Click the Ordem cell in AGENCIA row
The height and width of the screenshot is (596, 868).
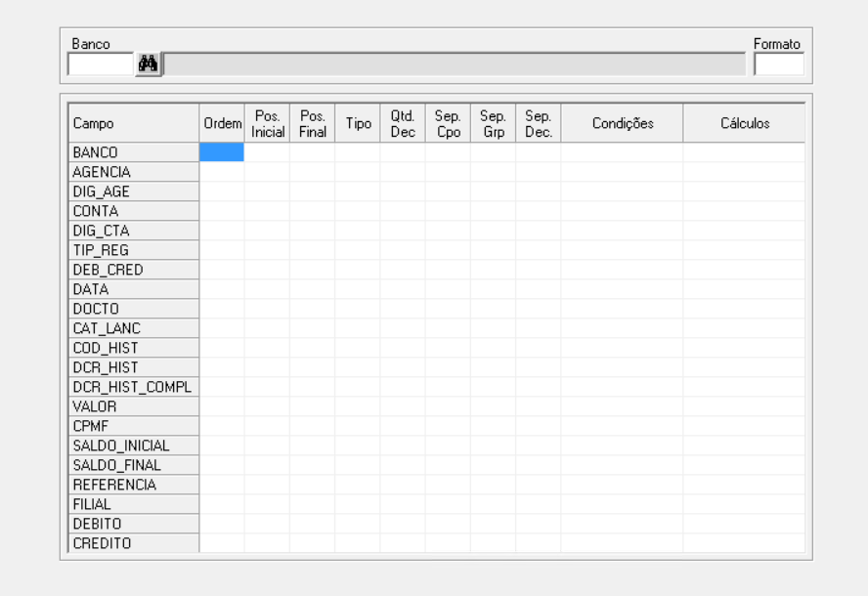tap(222, 172)
